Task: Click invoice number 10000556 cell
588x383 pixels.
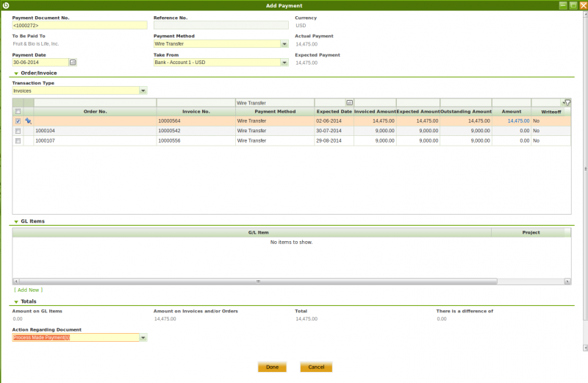Action: click(196, 140)
